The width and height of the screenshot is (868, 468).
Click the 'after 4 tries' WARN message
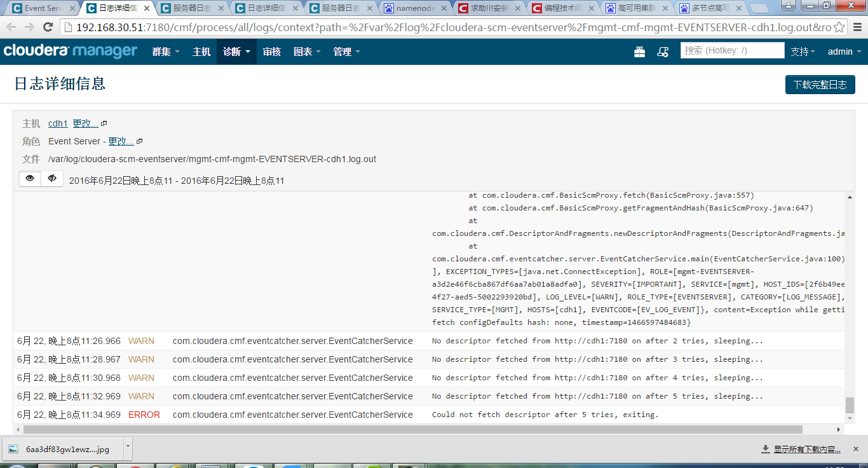tap(597, 378)
